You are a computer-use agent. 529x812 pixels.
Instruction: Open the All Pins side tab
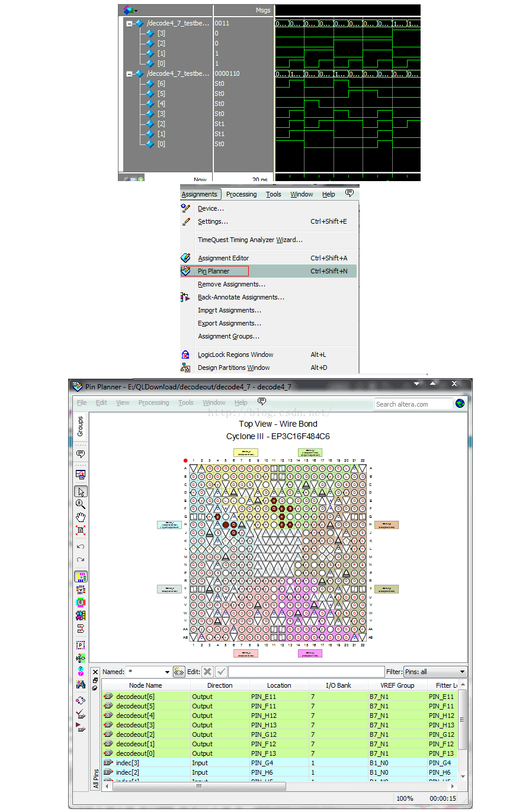[x=96, y=778]
